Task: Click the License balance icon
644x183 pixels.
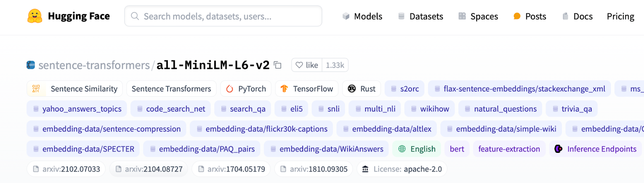Action: pyautogui.click(x=365, y=169)
